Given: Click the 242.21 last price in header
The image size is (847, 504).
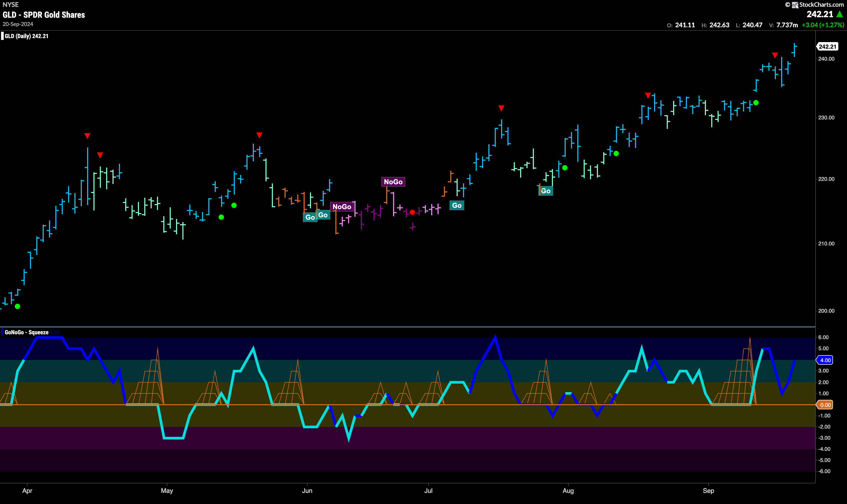Looking at the screenshot, I should [x=820, y=14].
